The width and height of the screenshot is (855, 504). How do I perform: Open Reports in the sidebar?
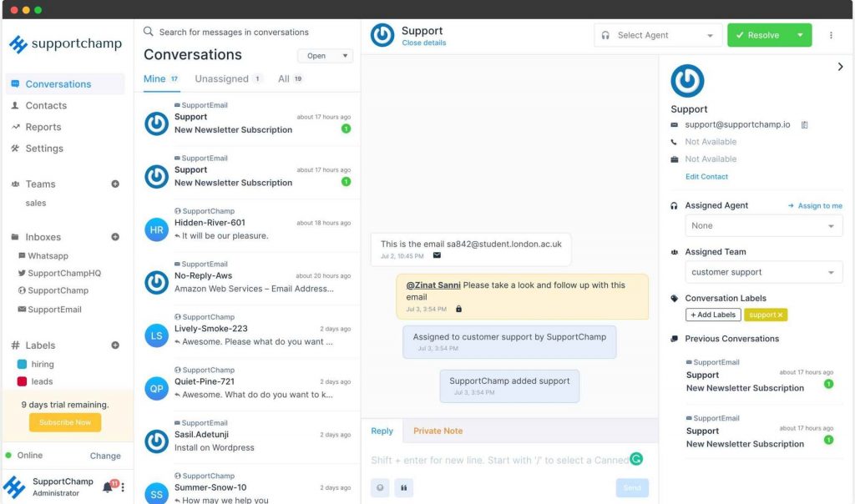tap(43, 127)
